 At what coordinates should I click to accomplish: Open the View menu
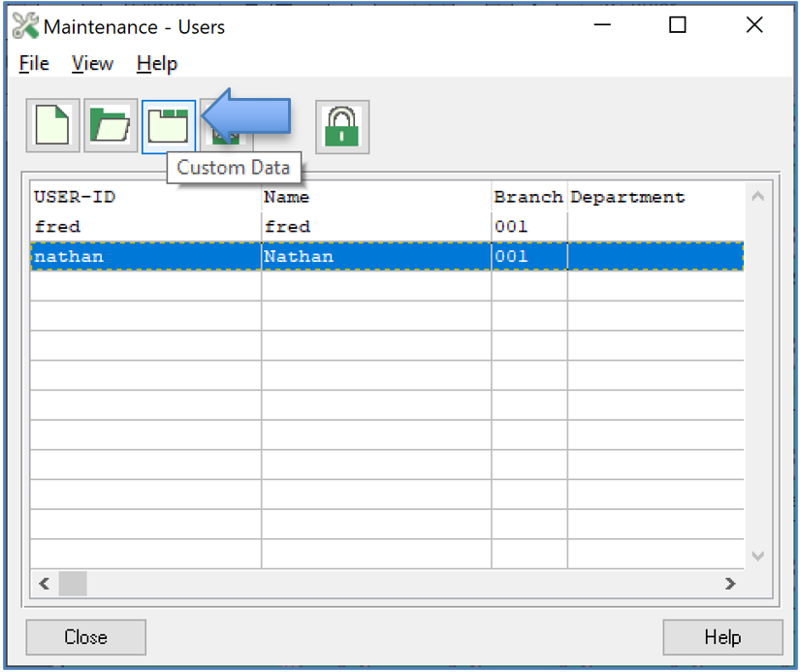tap(92, 64)
